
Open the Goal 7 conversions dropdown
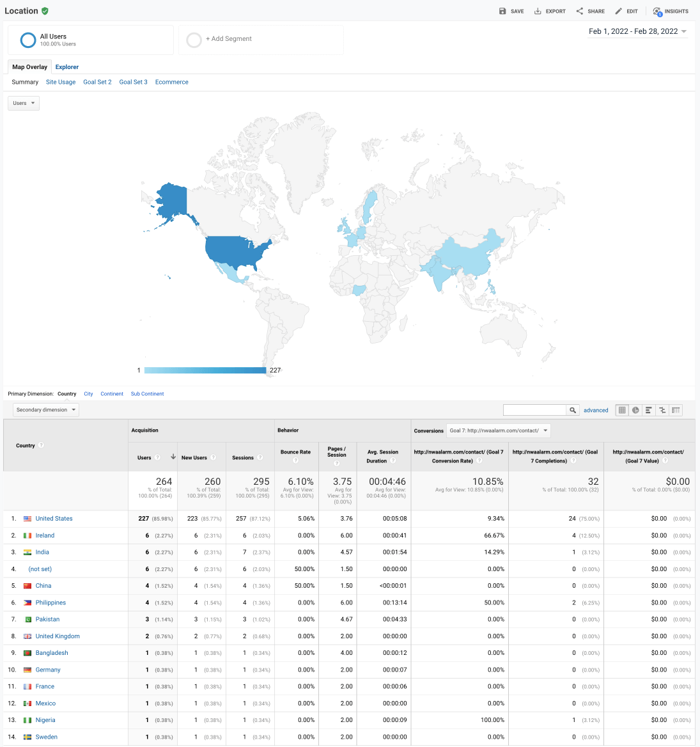pos(499,430)
